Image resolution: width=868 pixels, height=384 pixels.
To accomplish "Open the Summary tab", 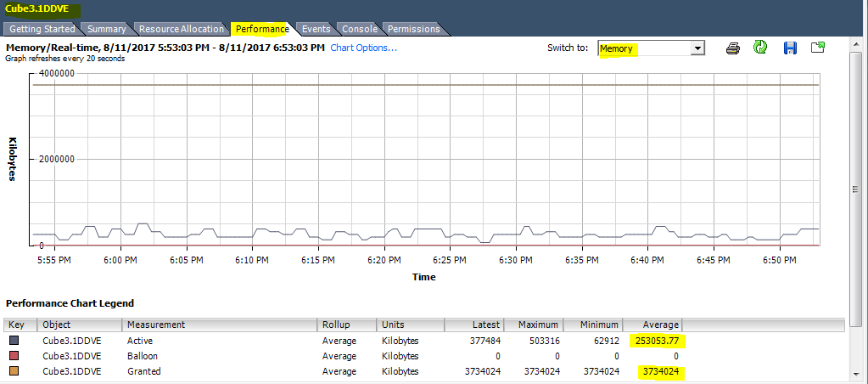I will [107, 29].
